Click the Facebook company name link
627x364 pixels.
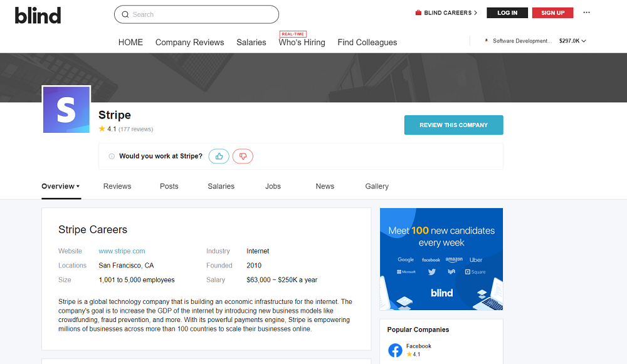point(419,346)
